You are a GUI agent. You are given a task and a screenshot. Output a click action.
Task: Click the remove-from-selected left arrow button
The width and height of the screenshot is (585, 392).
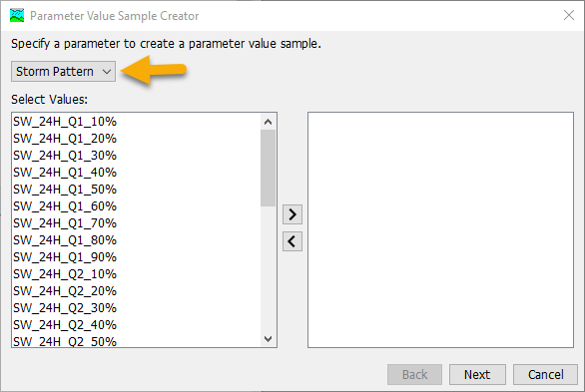(292, 241)
